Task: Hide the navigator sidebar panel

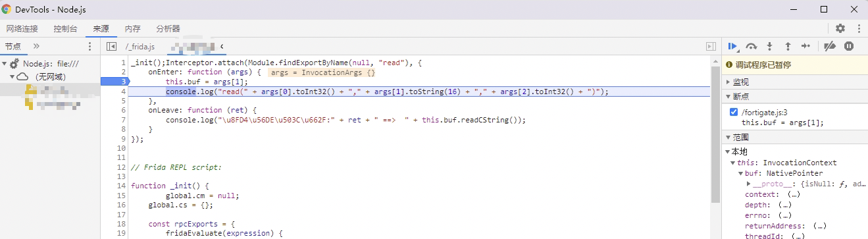Action: (111, 46)
